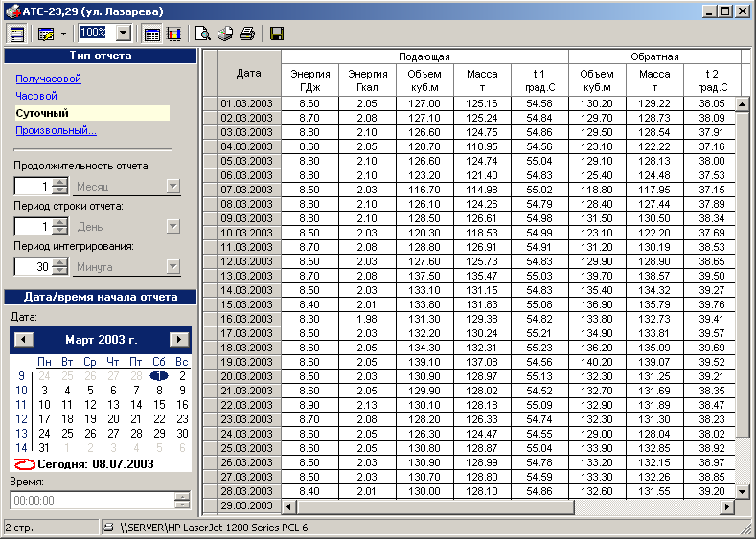This screenshot has width=756, height=539.
Task: Open the Месяц dropdown
Action: pyautogui.click(x=173, y=186)
